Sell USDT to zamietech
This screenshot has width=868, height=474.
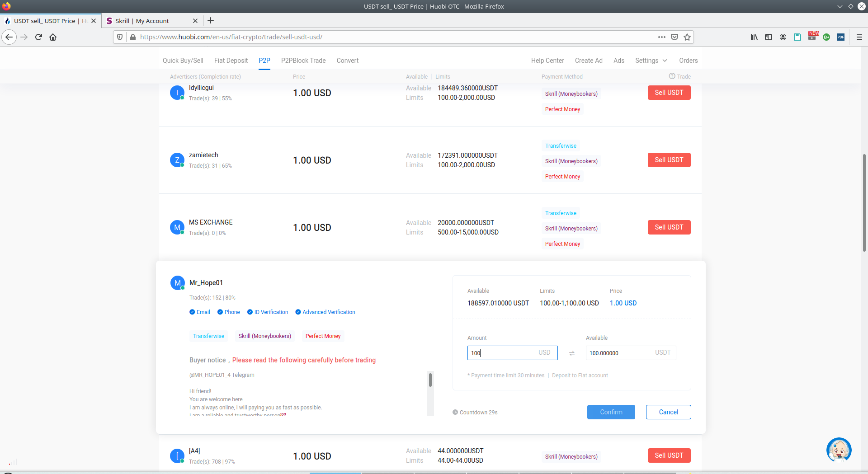(669, 160)
